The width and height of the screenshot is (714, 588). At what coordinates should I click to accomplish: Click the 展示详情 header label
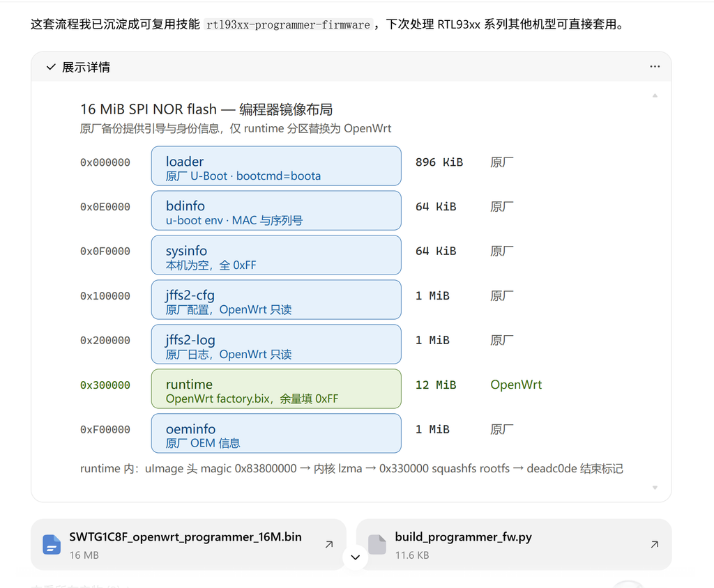tap(86, 68)
